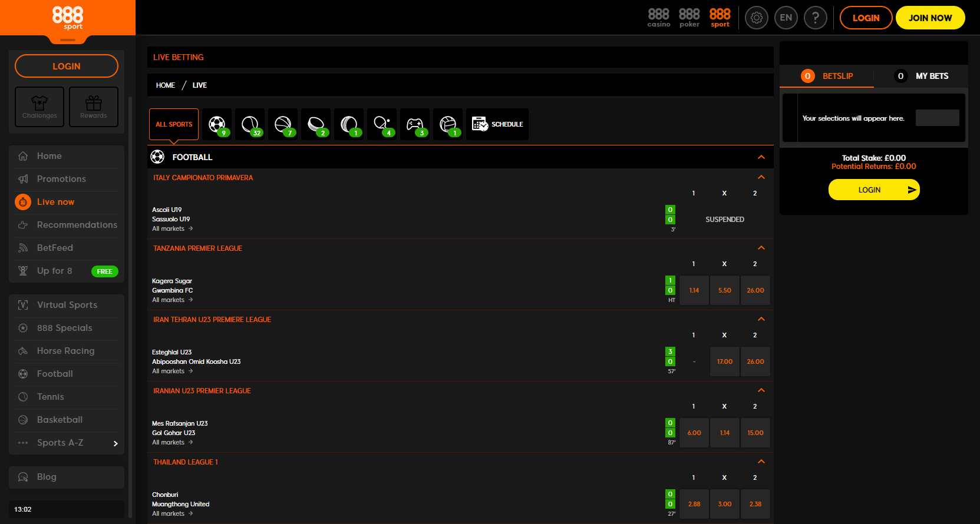980x524 pixels.
Task: Filter live events by table tennis icon
Action: (x=382, y=124)
